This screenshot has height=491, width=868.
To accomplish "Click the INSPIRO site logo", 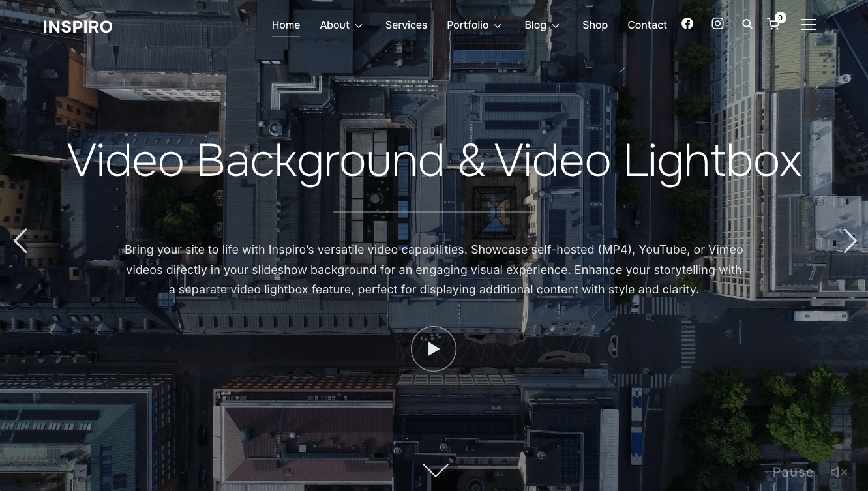I will 78,27.
